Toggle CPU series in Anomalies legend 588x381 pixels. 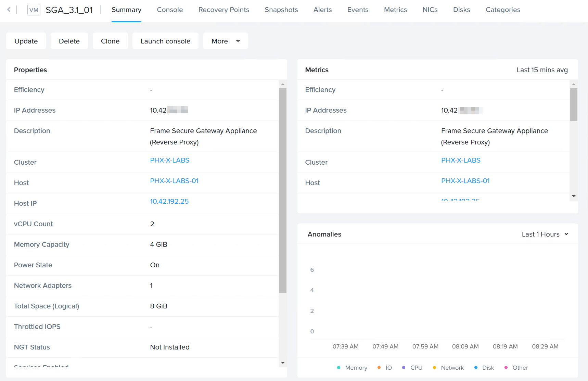point(412,368)
